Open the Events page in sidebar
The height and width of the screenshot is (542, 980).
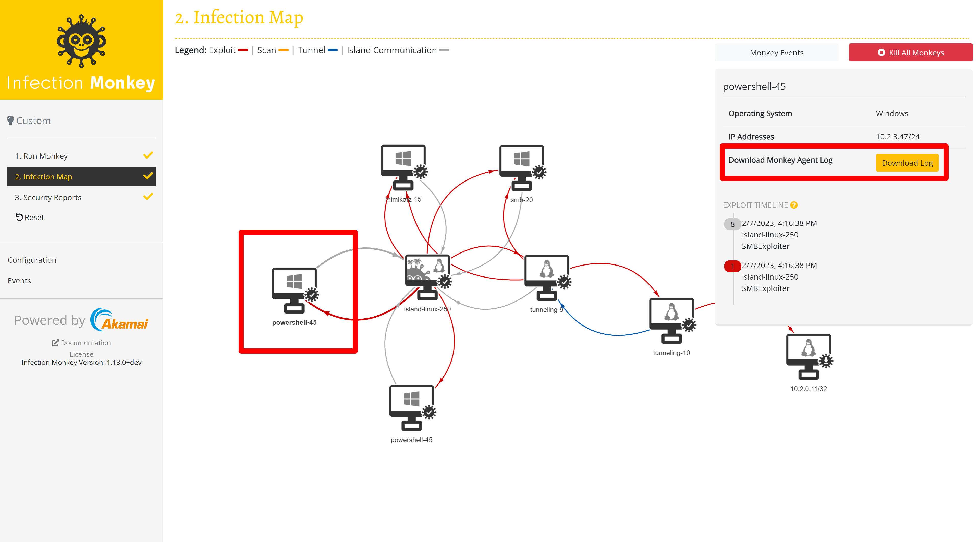click(19, 281)
